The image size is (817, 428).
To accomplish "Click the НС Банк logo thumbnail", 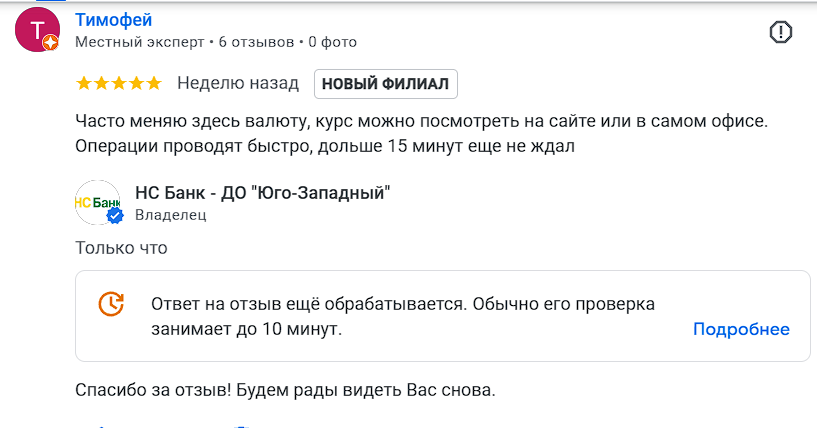I will pyautogui.click(x=96, y=201).
